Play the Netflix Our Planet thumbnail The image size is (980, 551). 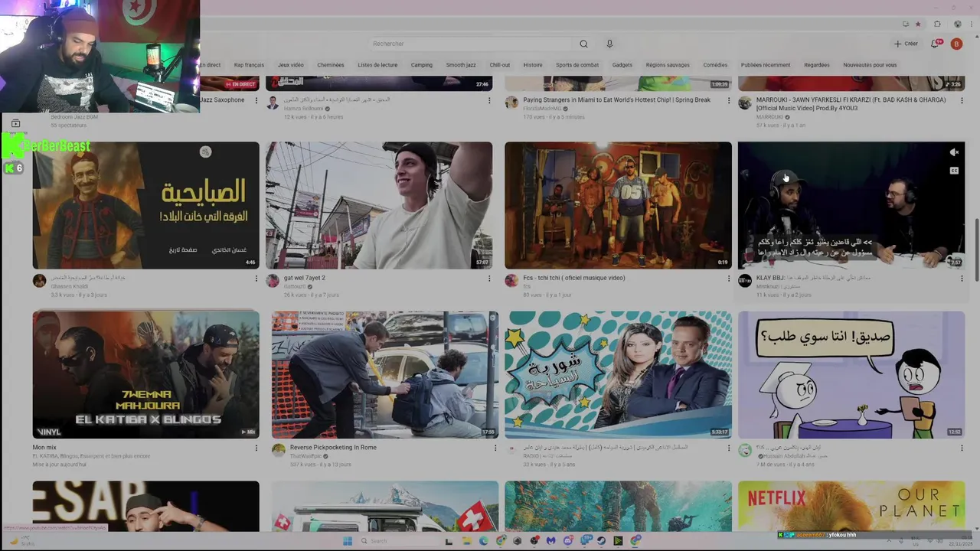(x=851, y=506)
